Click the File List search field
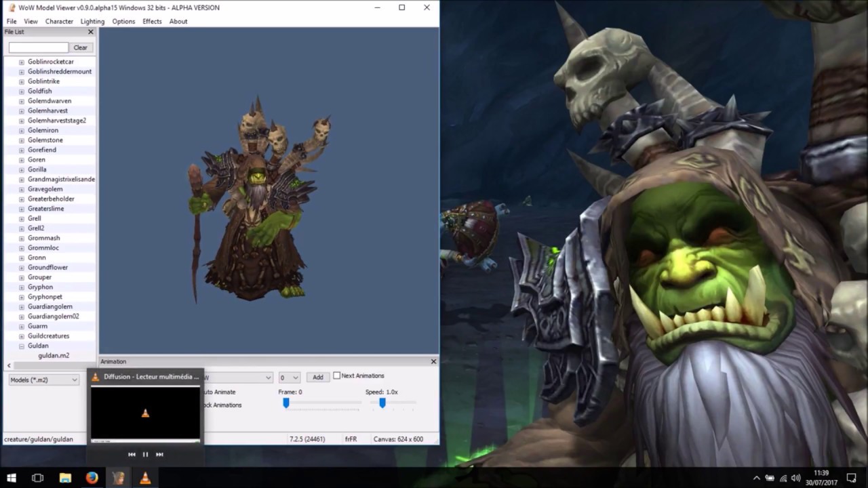Viewport: 868px width, 488px height. (39, 47)
